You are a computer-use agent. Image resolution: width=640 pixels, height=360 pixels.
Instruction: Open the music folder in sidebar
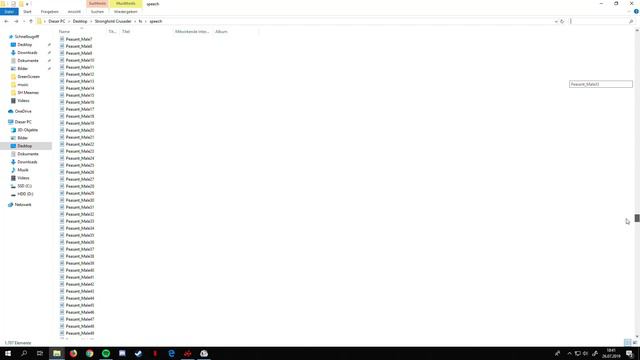[23, 84]
